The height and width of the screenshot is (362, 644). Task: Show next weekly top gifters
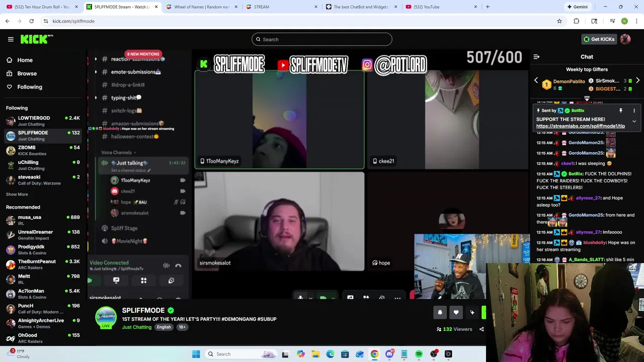click(637, 80)
